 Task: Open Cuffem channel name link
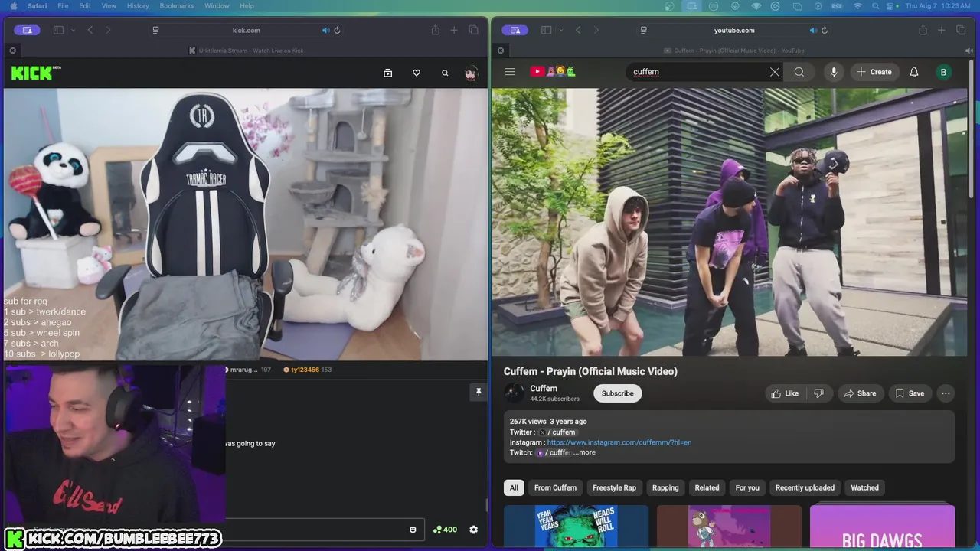[x=544, y=389]
